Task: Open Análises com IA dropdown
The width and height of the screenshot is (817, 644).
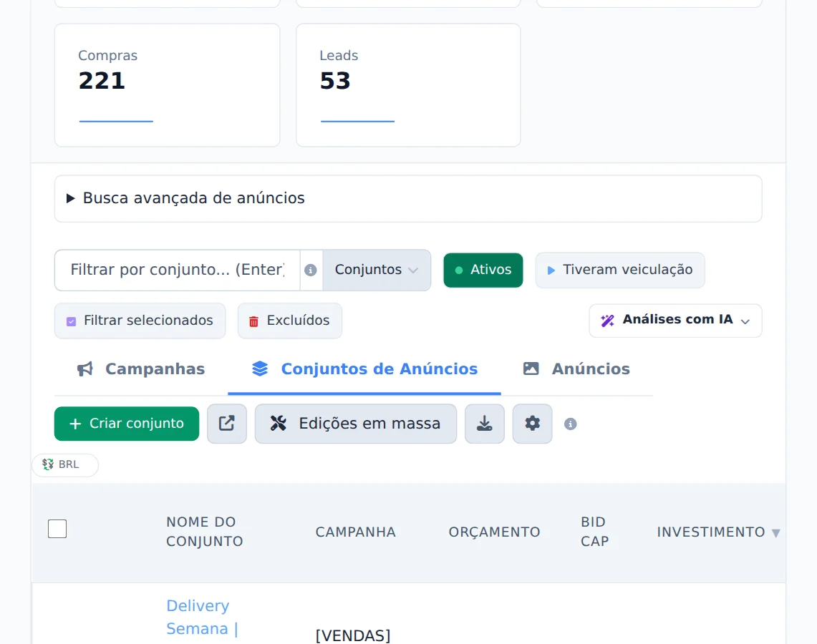Action: pos(675,320)
